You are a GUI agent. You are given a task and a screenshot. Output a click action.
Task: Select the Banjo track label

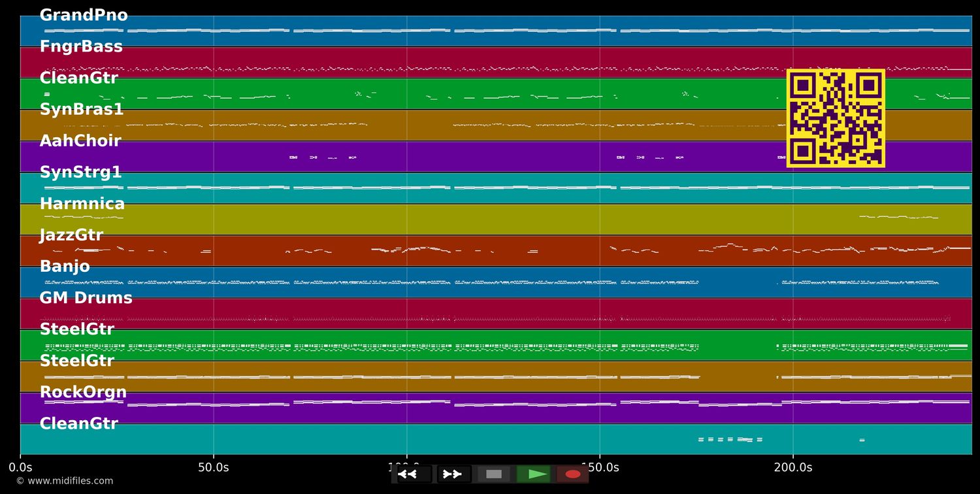point(65,266)
